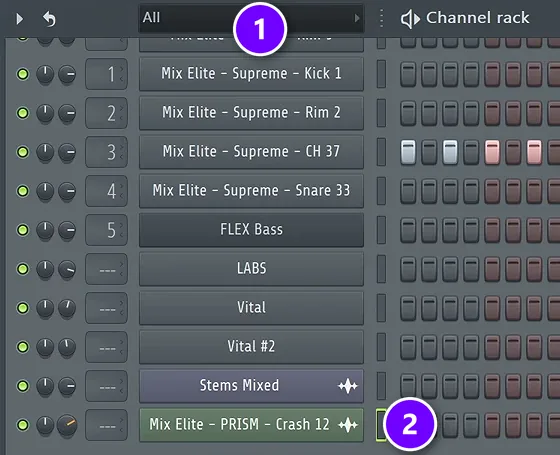Click the volume knob for Kick 1
The width and height of the screenshot is (560, 455).
(67, 74)
